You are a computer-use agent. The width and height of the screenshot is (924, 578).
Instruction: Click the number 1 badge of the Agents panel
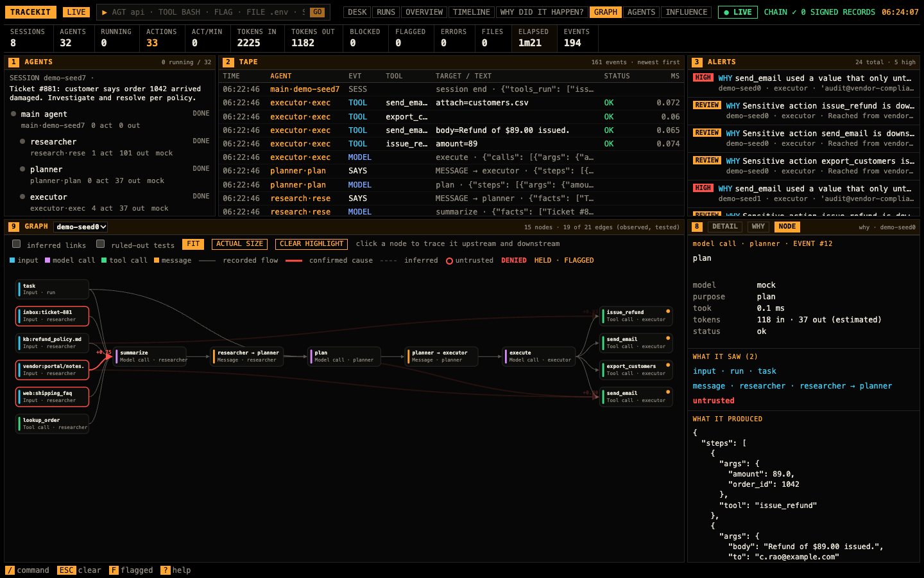coord(13,62)
